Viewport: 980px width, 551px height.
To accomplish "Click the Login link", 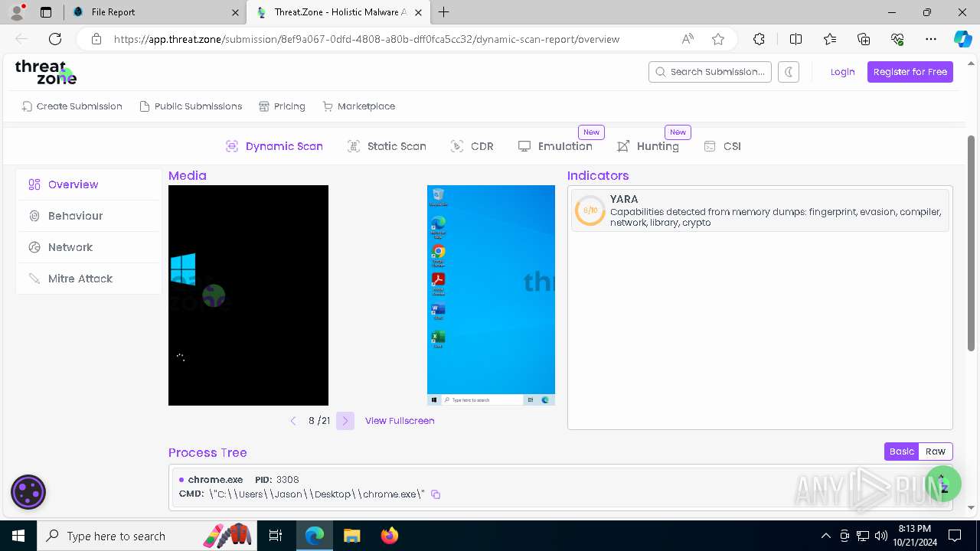I will click(842, 72).
